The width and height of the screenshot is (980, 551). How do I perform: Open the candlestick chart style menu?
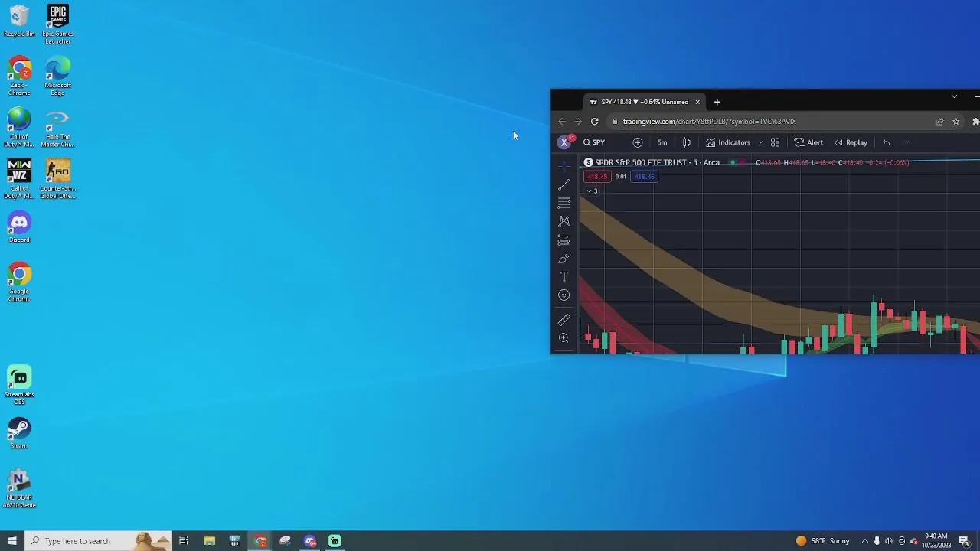tap(687, 142)
